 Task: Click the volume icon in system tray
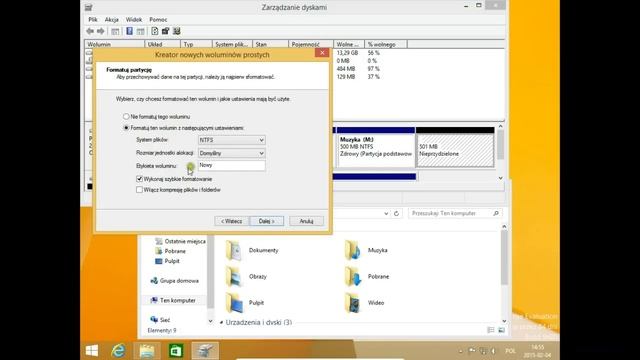[x=493, y=351]
